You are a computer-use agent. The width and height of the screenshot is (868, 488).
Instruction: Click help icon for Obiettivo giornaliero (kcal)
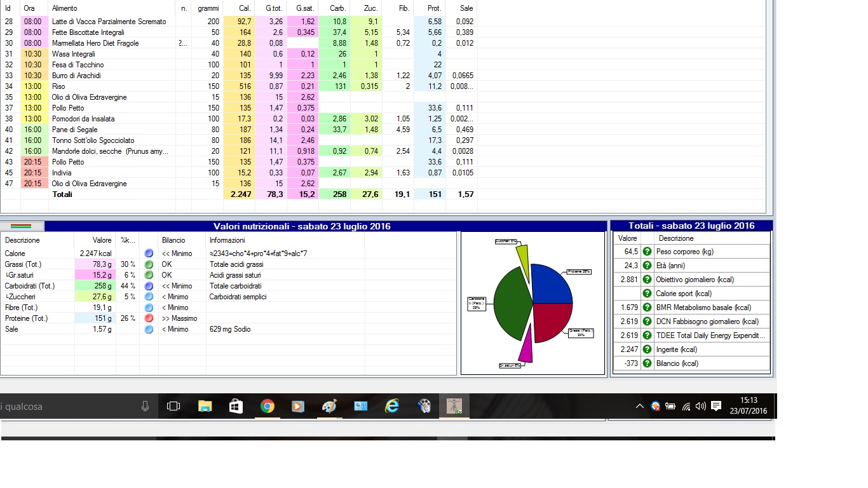(648, 280)
